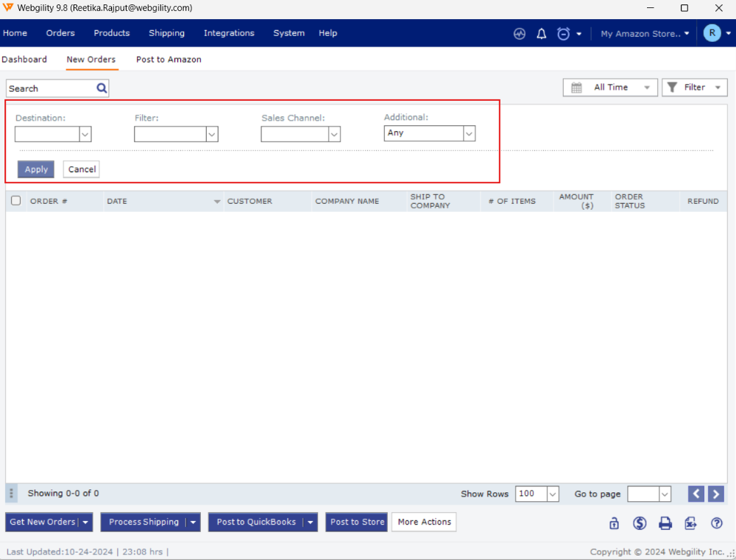Viewport: 736px width, 560px height.
Task: Go to next page with right arrow
Action: (716, 494)
